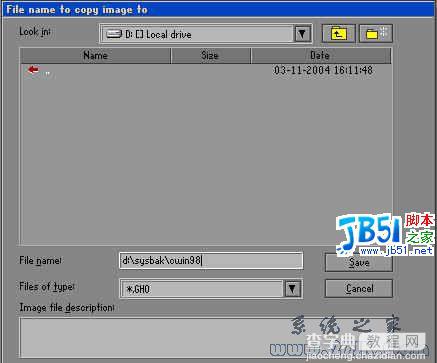Image resolution: width=437 pixels, height=363 pixels.
Task: Click the File name label
Action: 40,261
